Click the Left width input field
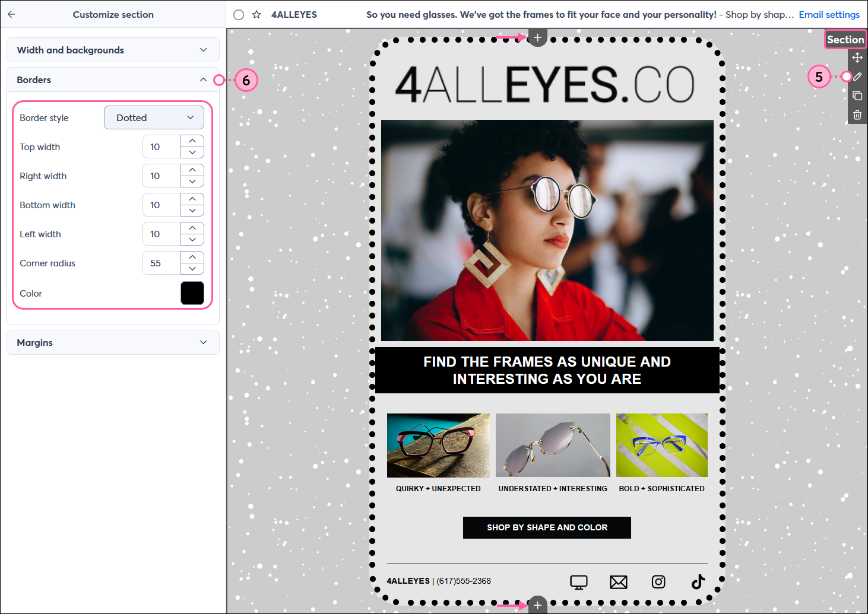868x614 pixels. coord(161,234)
